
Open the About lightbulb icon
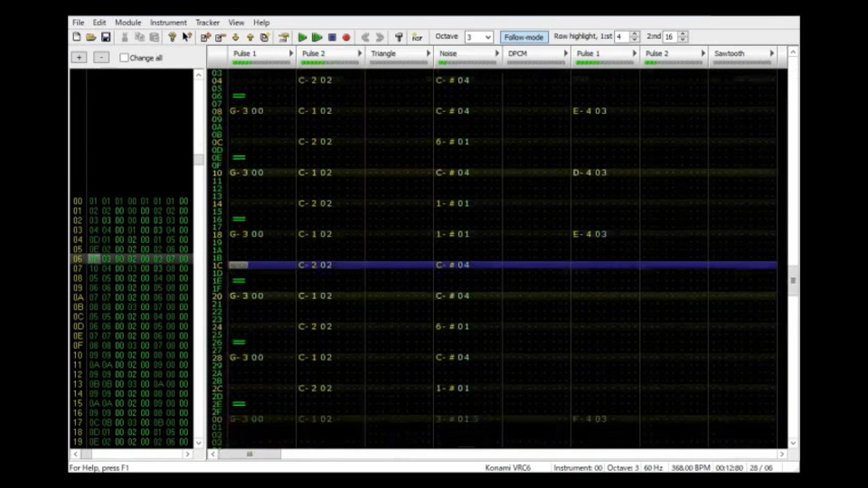coord(172,37)
